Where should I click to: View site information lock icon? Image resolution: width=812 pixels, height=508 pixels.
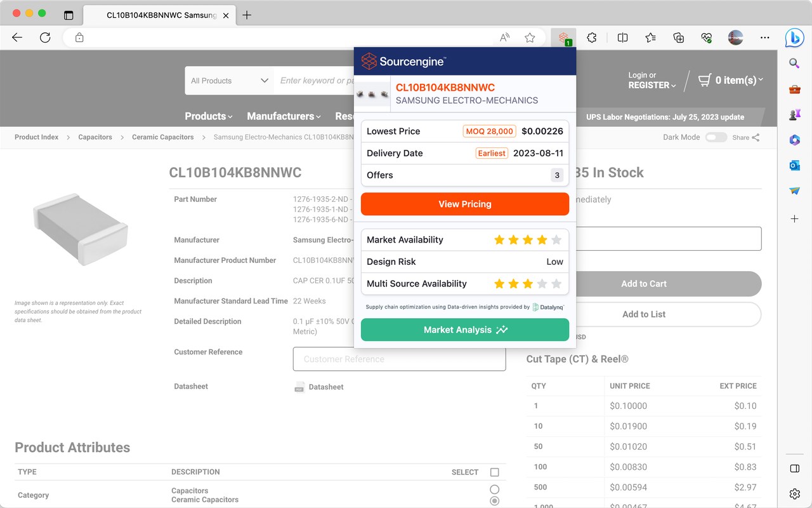[x=79, y=38]
